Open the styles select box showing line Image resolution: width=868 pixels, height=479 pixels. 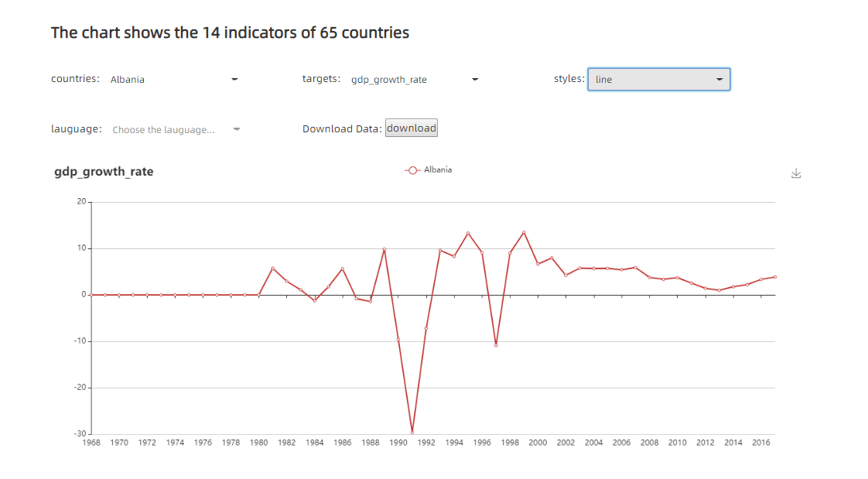click(658, 79)
